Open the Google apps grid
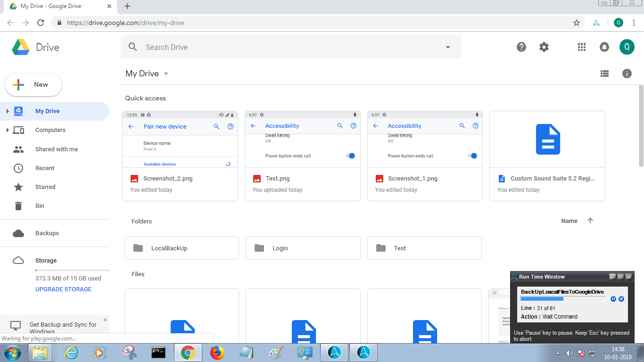The height and width of the screenshot is (362, 644). coord(582,47)
